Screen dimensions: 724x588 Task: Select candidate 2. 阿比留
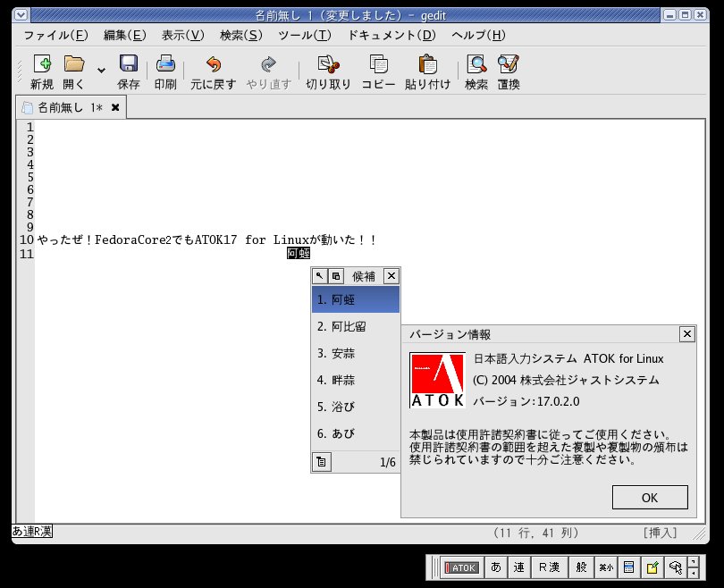click(x=356, y=326)
